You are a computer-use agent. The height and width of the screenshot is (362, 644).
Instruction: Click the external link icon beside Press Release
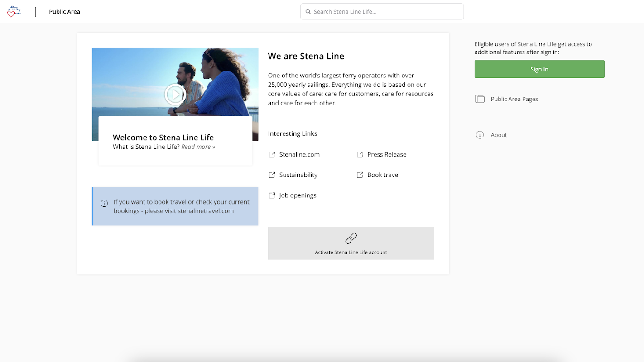click(360, 155)
